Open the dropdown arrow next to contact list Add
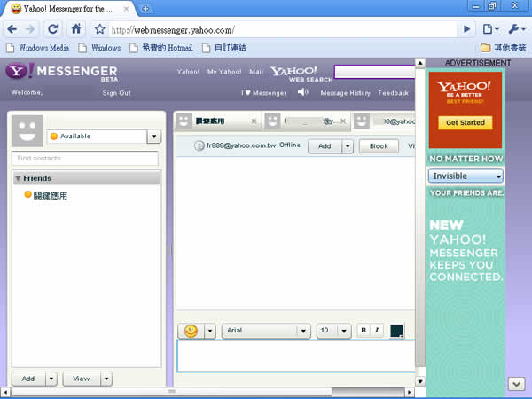 [51, 379]
